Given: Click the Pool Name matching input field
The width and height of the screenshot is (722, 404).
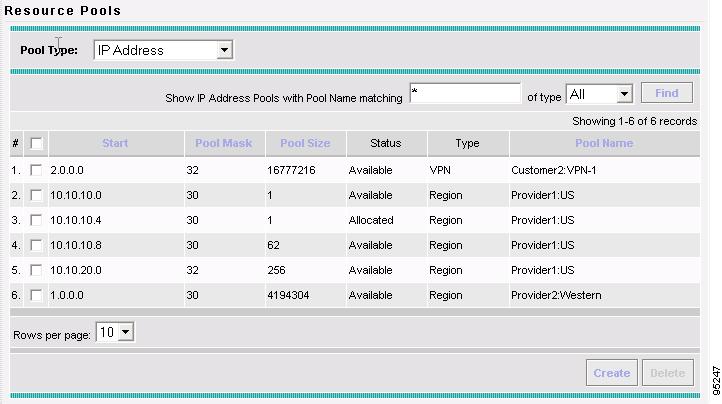Looking at the screenshot, I should (465, 93).
